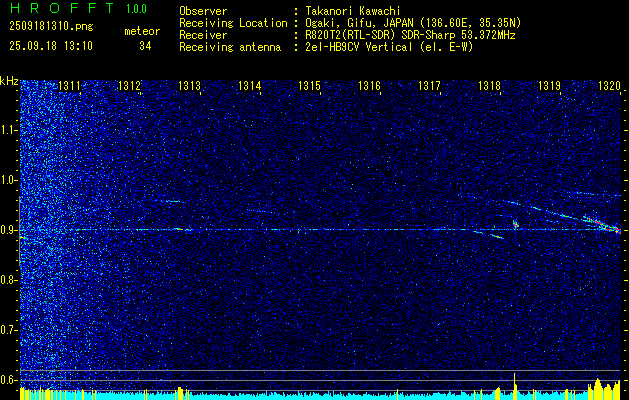Click the Receiving antenna field label
The width and height of the screenshot is (629, 400).
pyautogui.click(x=230, y=47)
